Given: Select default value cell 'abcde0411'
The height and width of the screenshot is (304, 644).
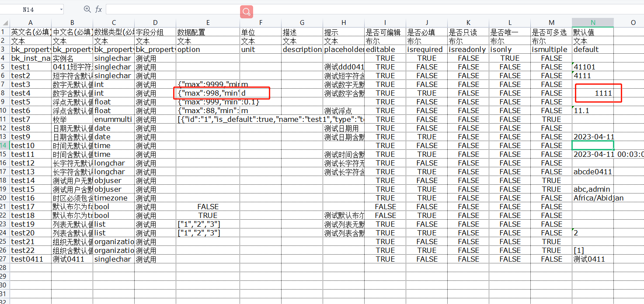Looking at the screenshot, I should [x=593, y=172].
